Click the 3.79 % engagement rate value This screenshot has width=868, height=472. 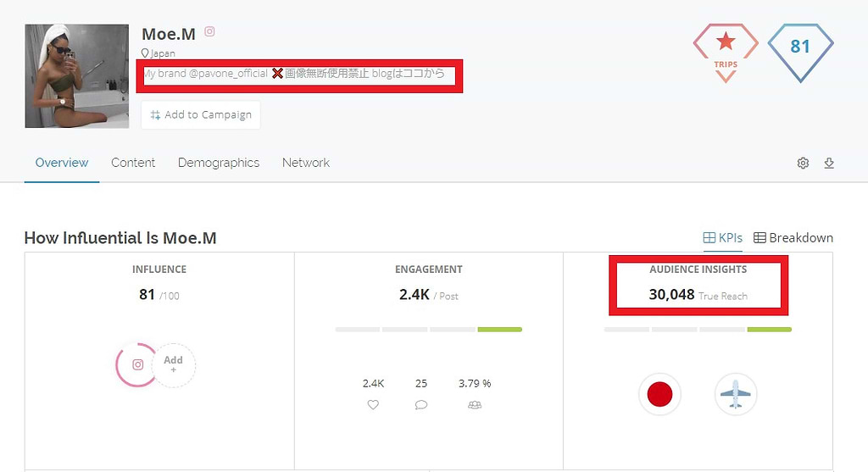(475, 384)
